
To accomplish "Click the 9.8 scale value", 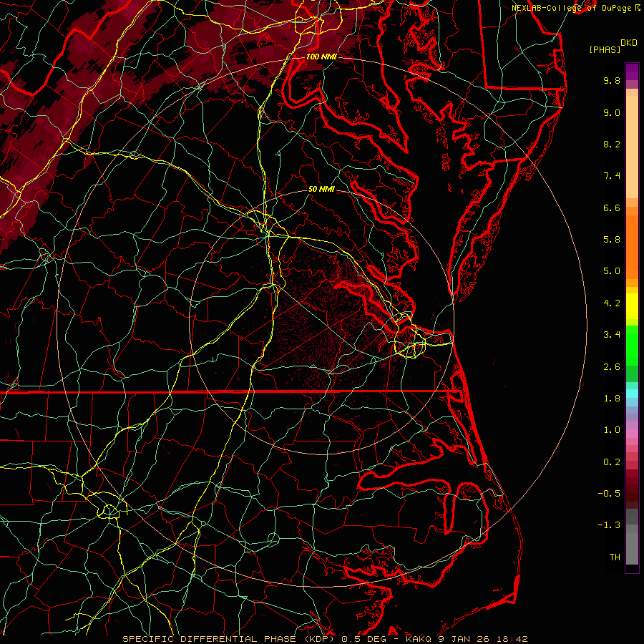I will pos(612,81).
